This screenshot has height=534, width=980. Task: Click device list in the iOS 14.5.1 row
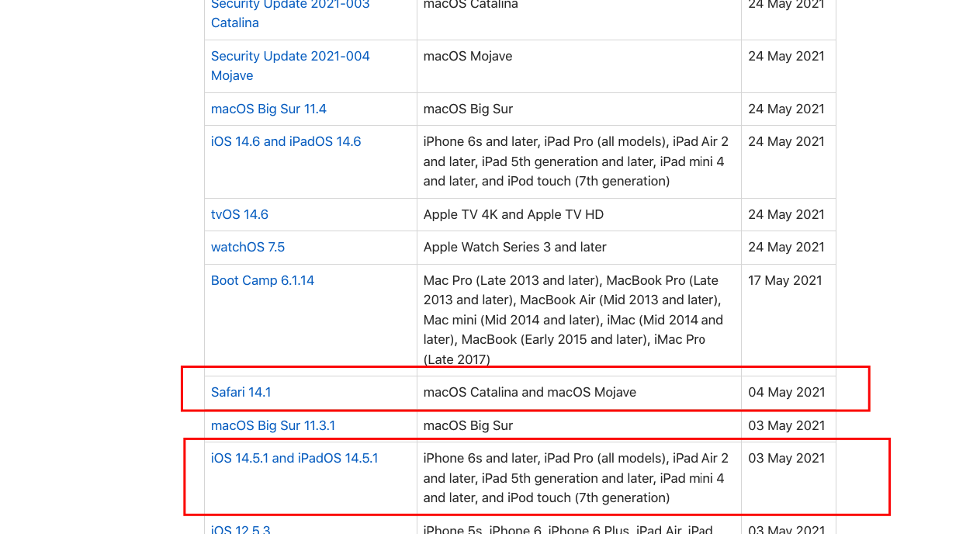click(576, 478)
